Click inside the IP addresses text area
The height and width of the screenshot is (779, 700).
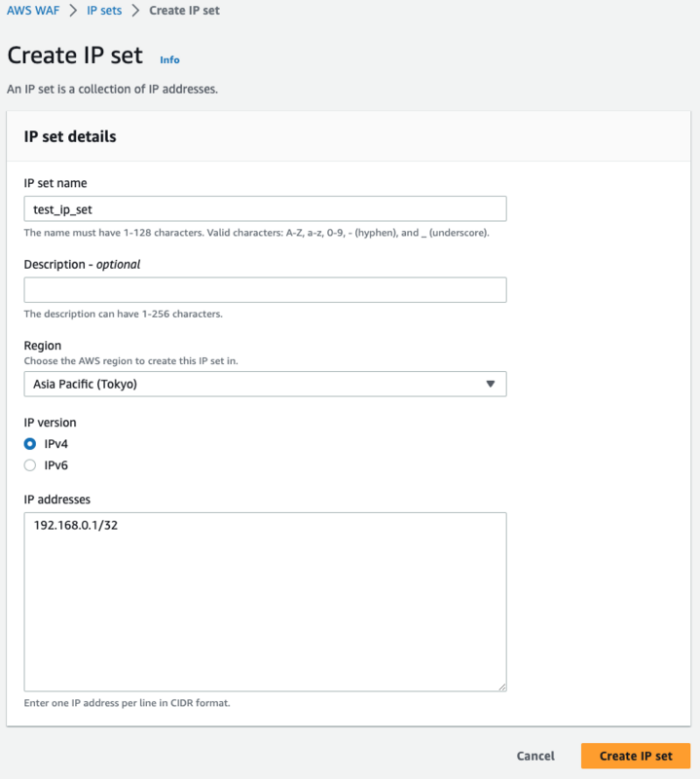pyautogui.click(x=265, y=602)
